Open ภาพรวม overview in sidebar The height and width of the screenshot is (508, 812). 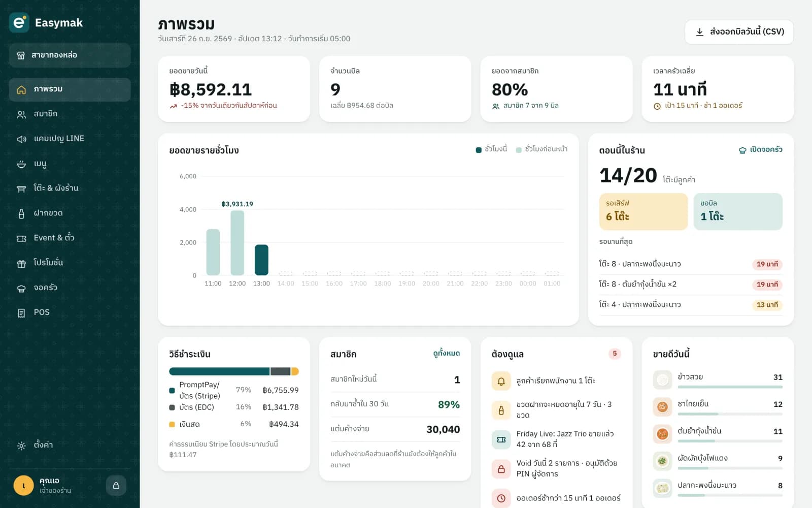(x=70, y=89)
